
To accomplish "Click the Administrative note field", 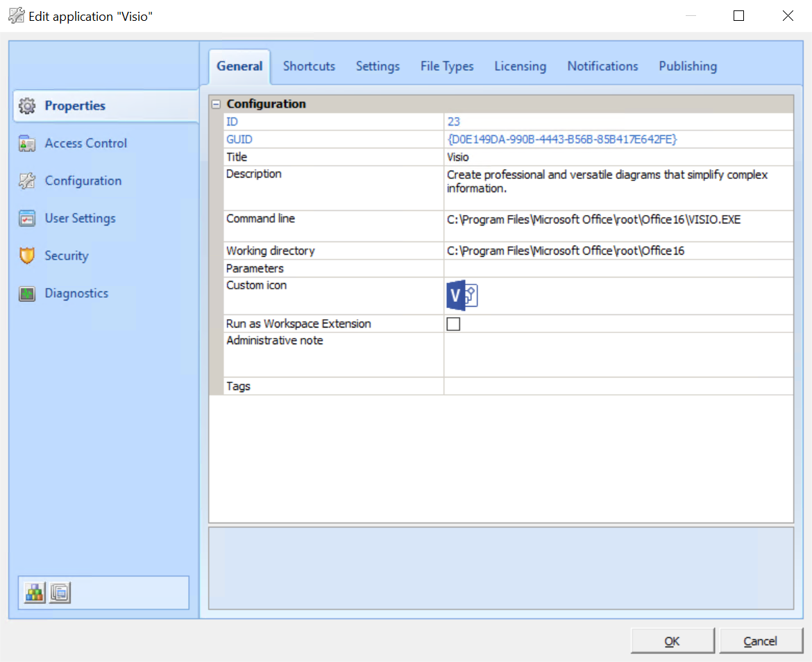I will point(618,355).
